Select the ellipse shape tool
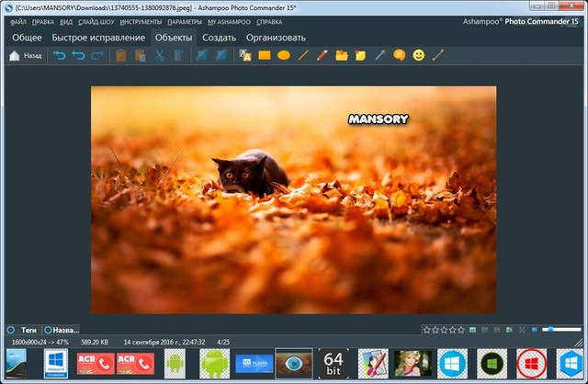588x384 pixels. tap(284, 56)
